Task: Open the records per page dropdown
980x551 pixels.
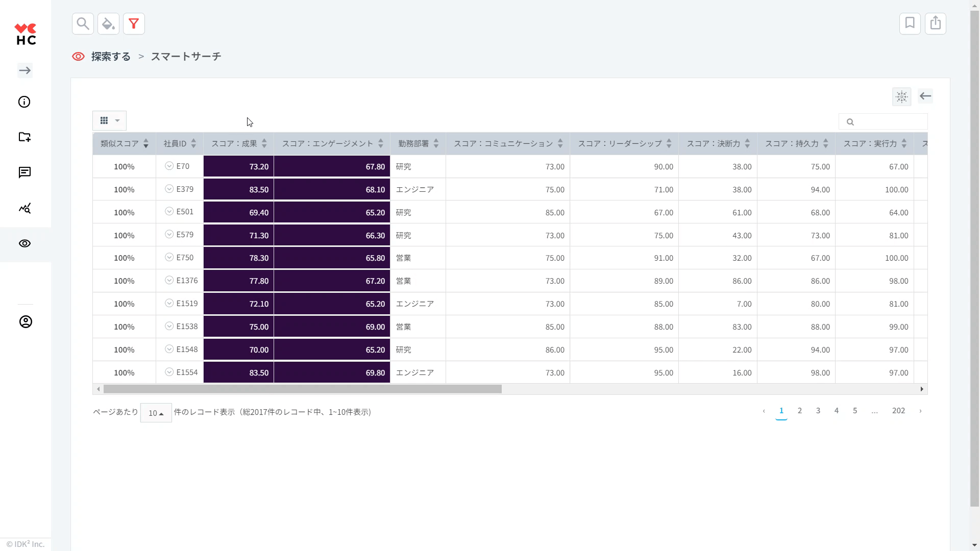Action: [156, 413]
